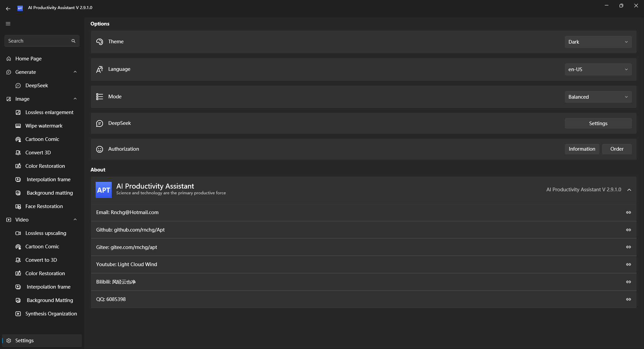The image size is (644, 349).
Task: Click Video Interpolation frame icon
Action: click(x=18, y=287)
